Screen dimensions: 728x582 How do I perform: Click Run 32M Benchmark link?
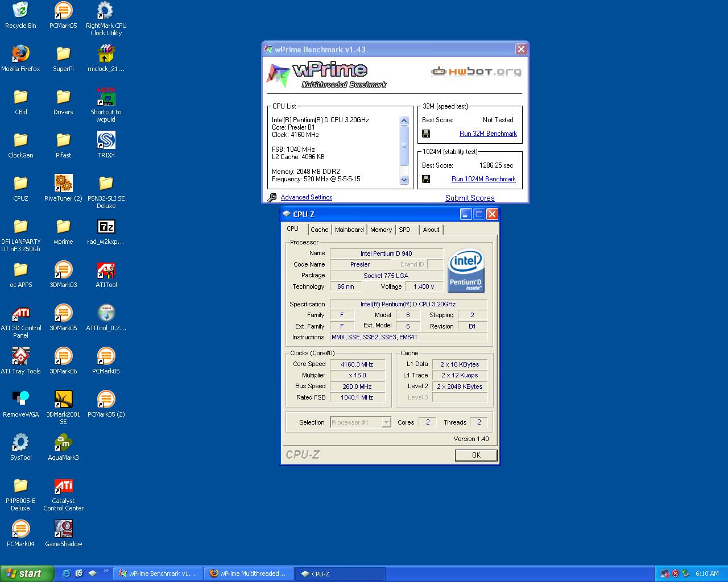tap(488, 134)
